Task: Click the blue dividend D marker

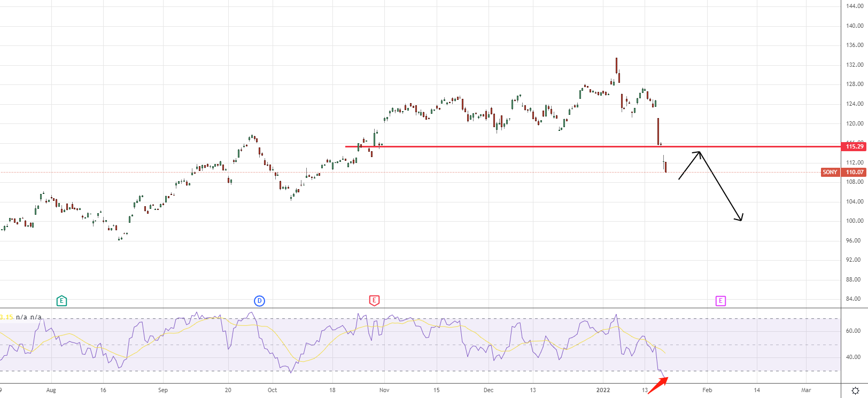Action: click(259, 301)
